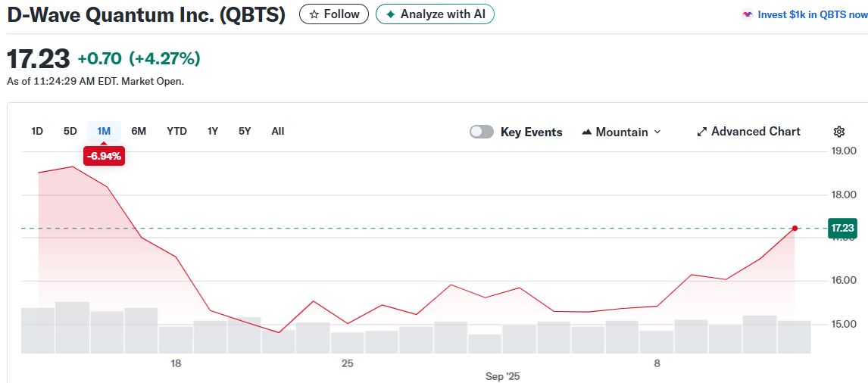
Task: Select the 5D time range tab
Action: [x=70, y=131]
